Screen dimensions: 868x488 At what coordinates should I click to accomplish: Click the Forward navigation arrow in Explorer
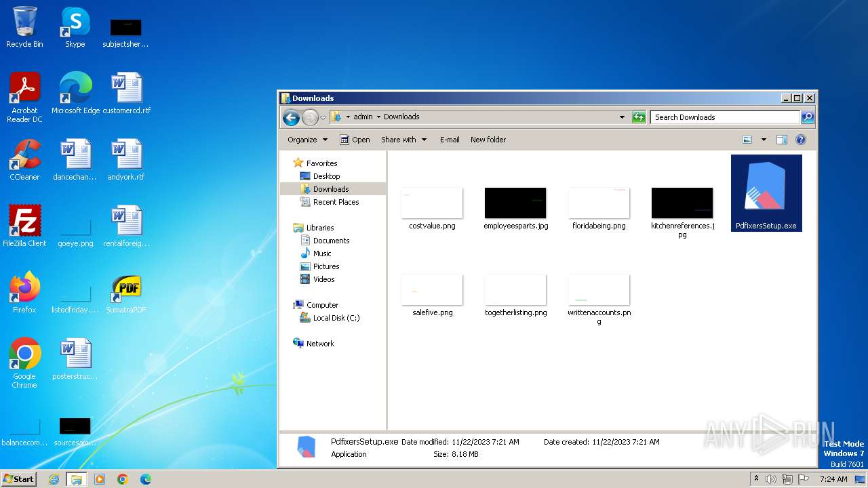(310, 117)
